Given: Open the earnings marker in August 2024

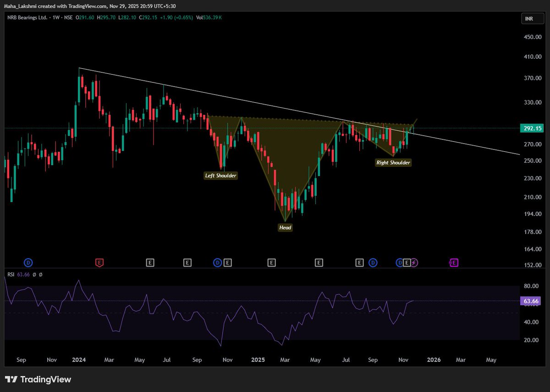Looking at the screenshot, I should [187, 263].
